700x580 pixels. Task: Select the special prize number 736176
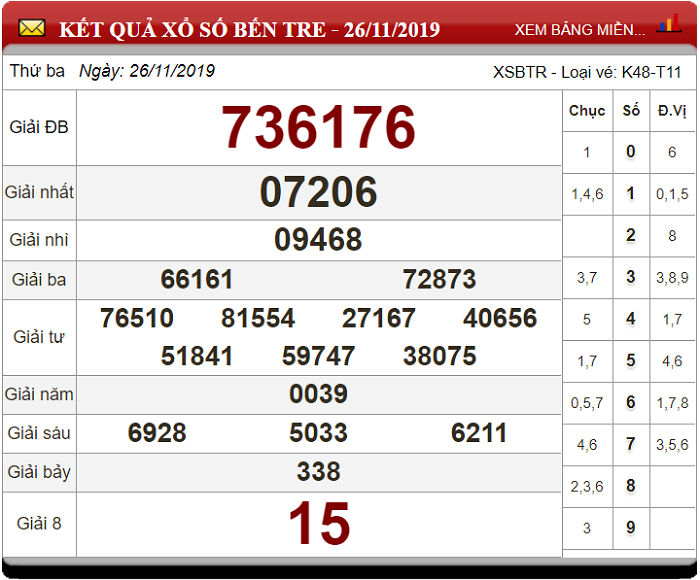319,127
